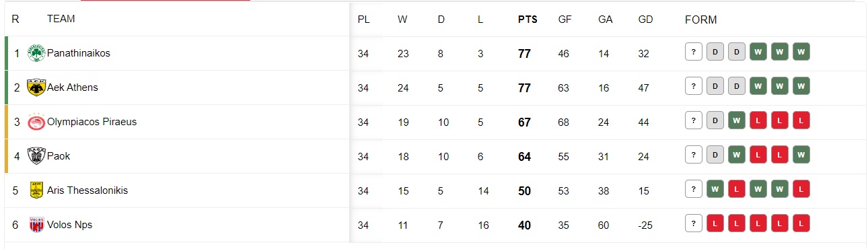The height and width of the screenshot is (249, 868).
Task: Click Olympiacos Piraeus last red L badge
Action: [801, 120]
